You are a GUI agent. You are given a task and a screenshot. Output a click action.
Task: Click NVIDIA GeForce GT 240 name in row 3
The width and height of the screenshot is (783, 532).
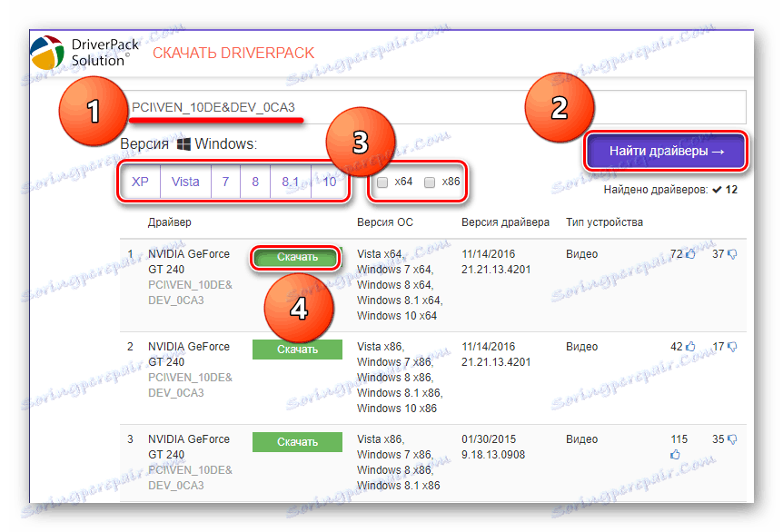(189, 447)
